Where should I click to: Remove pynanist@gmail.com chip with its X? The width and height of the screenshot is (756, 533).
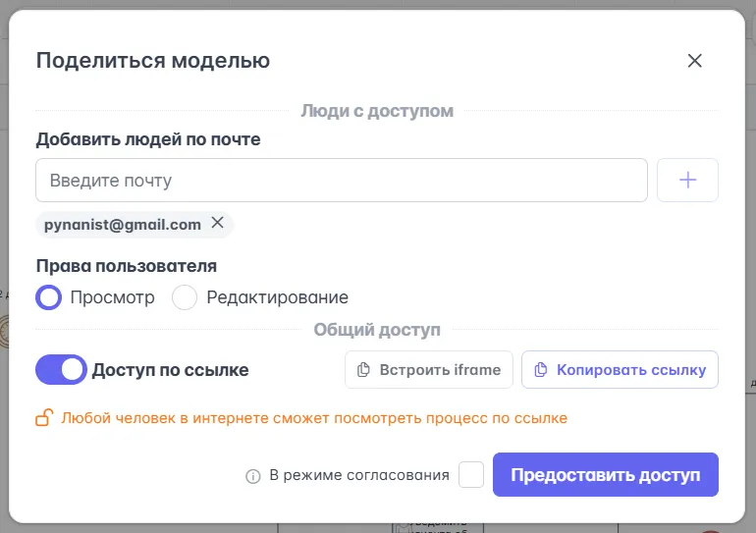coord(218,224)
